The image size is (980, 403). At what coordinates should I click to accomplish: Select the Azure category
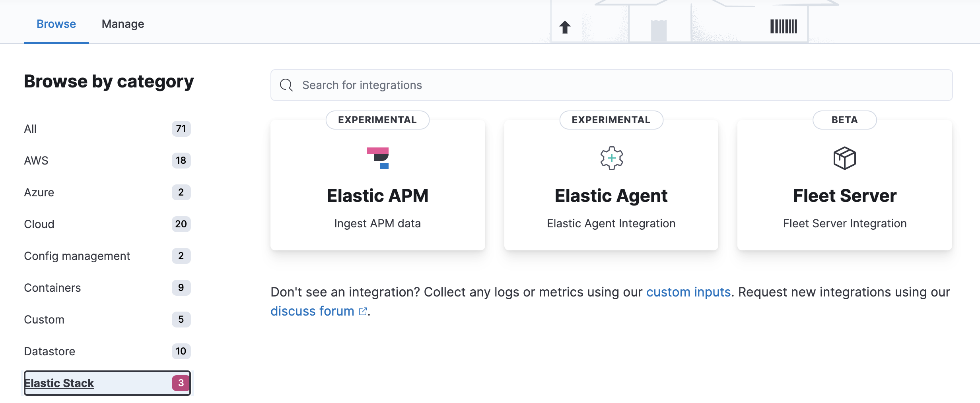[107, 192]
